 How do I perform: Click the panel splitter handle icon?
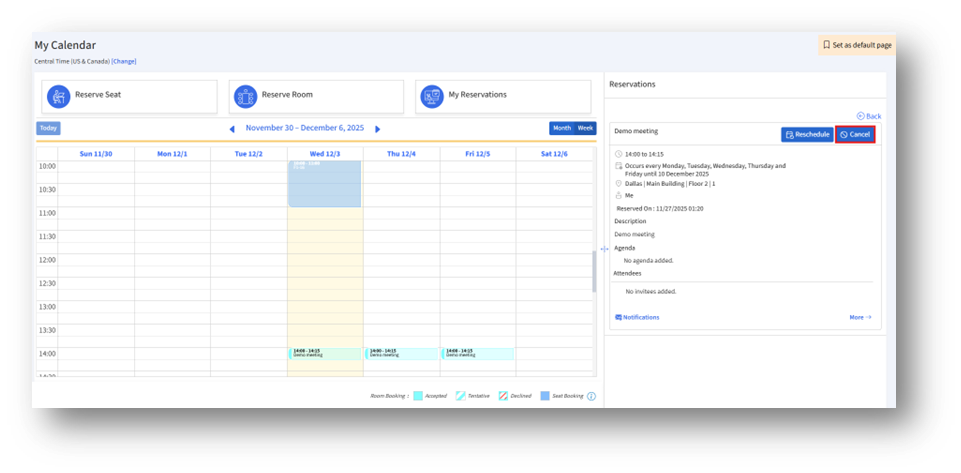pos(604,249)
